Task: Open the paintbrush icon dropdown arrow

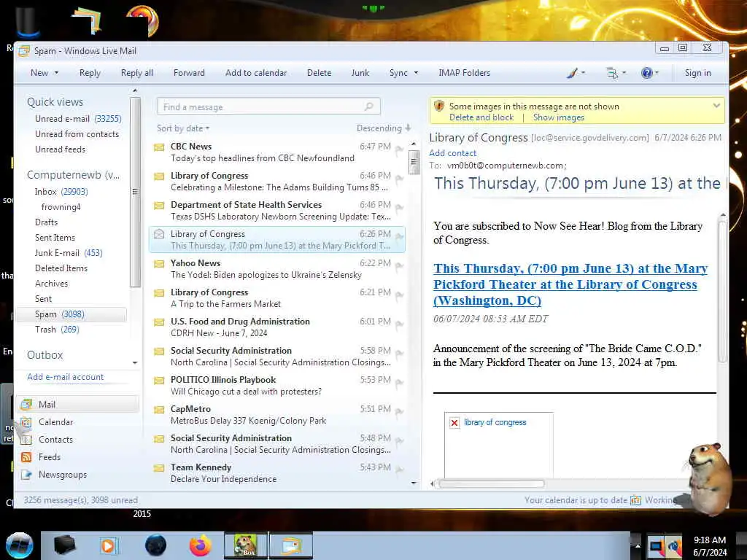Action: [583, 73]
